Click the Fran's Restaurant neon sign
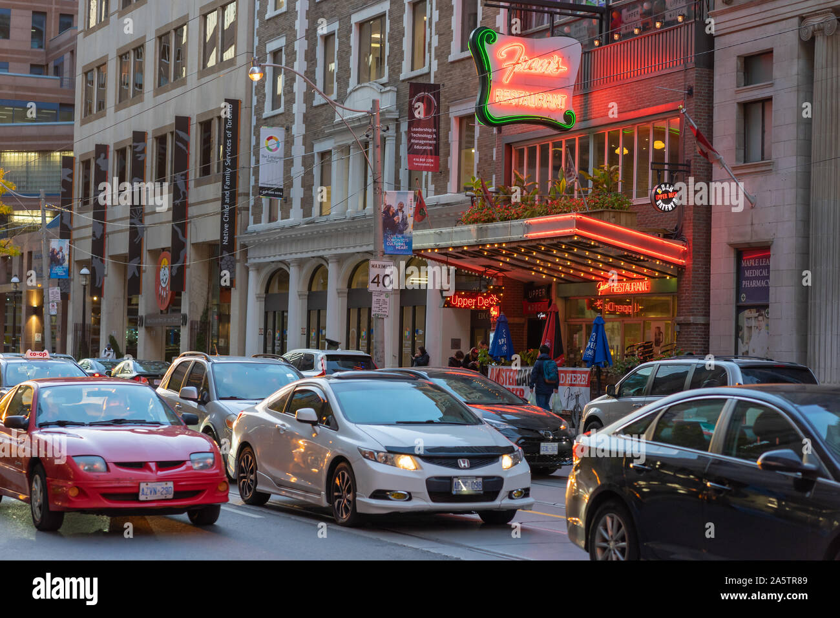The width and height of the screenshot is (840, 618). point(525,78)
